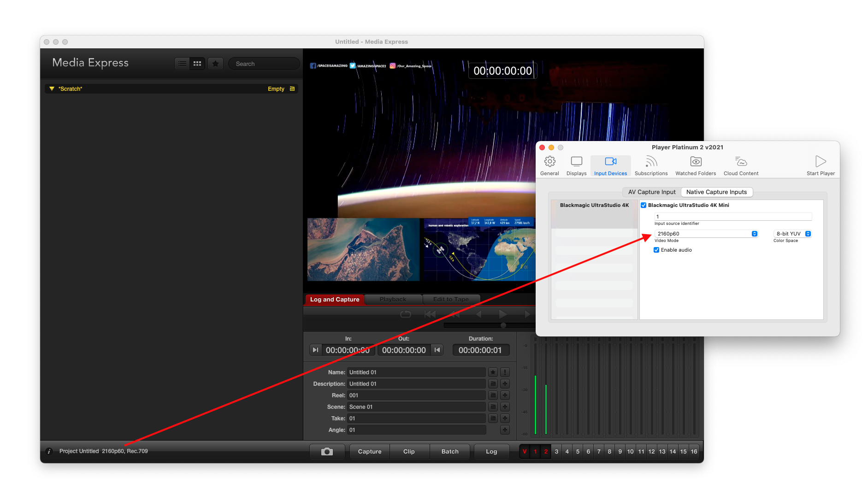Click the project info icon in status bar
The height and width of the screenshot is (501, 868).
pos(49,452)
